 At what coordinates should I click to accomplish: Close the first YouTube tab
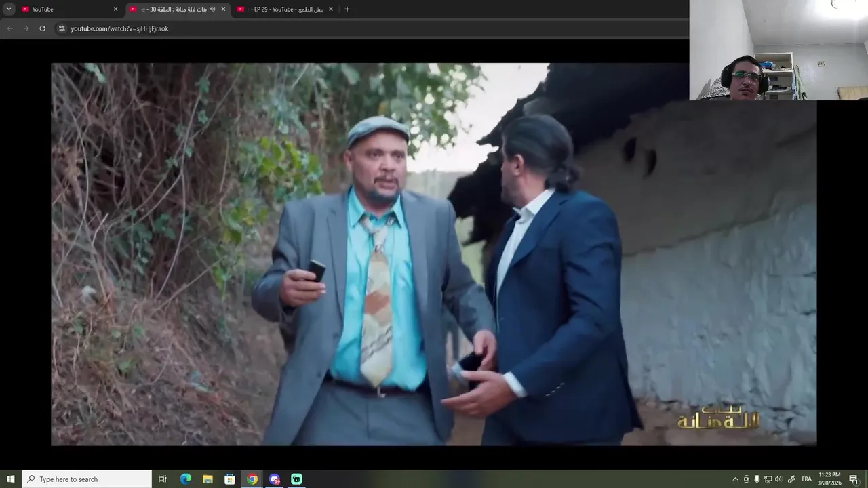115,9
